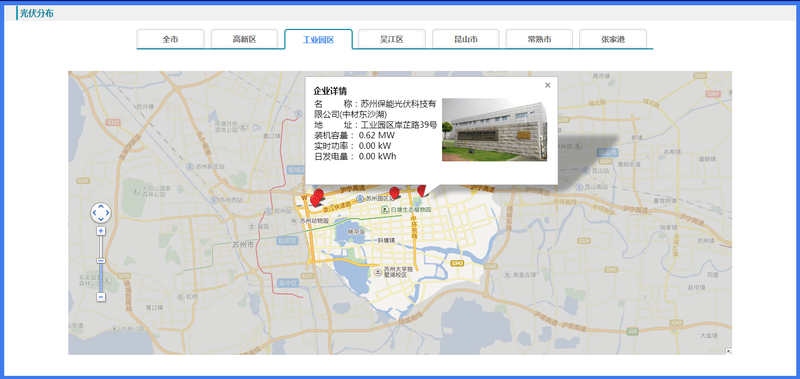Click overview map toggle at map corner
The height and width of the screenshot is (379, 800).
[728, 351]
